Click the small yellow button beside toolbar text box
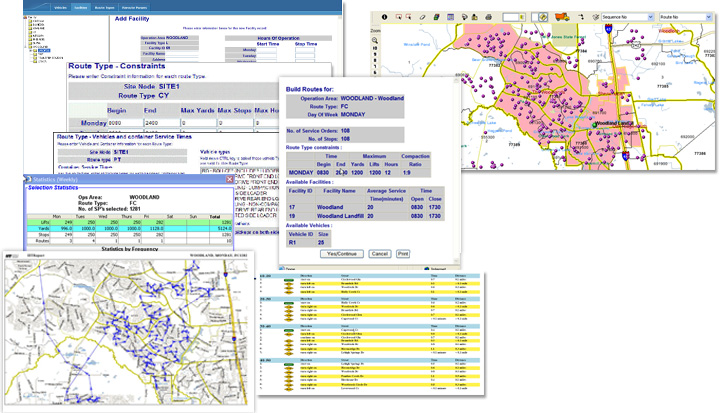This screenshot has height=413, width=726. 522,17
